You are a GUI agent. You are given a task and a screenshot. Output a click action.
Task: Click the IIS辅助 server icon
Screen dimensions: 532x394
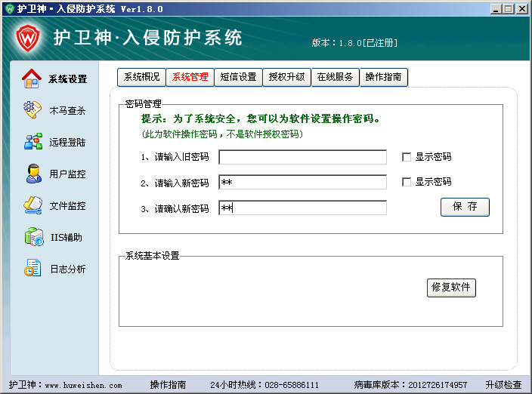32,237
